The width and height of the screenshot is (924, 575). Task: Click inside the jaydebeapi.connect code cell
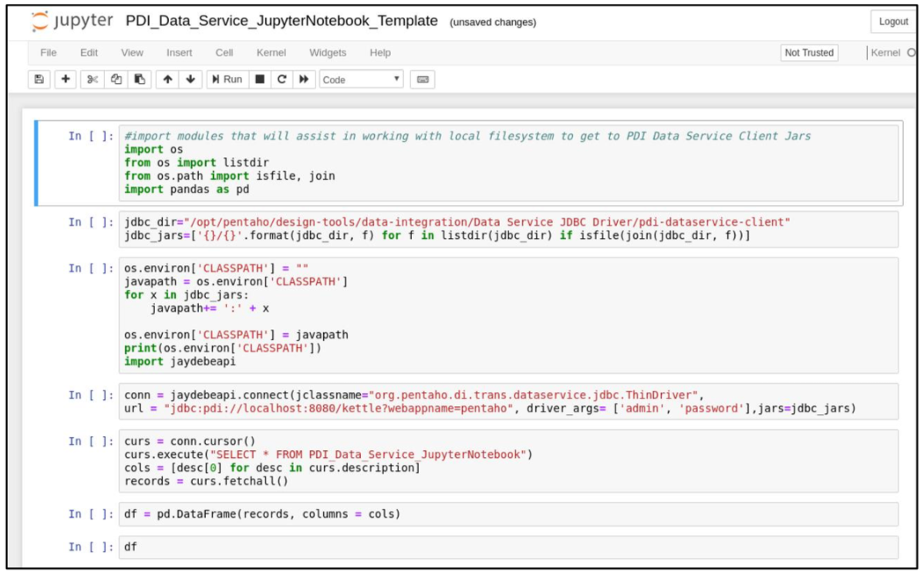508,402
